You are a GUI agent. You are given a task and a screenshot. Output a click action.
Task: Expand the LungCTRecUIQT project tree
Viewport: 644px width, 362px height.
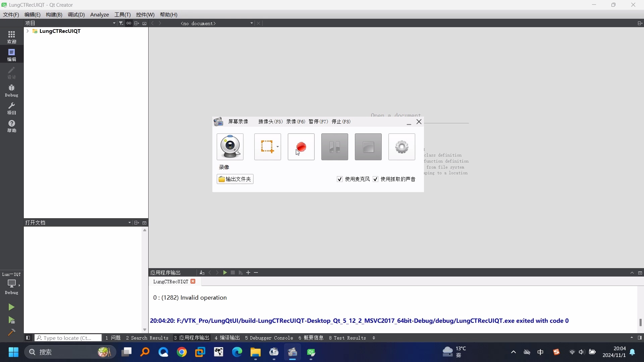pyautogui.click(x=28, y=31)
